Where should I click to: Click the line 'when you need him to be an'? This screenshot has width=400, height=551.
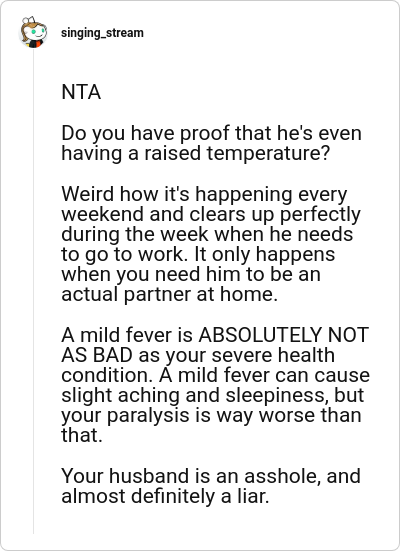pos(191,274)
